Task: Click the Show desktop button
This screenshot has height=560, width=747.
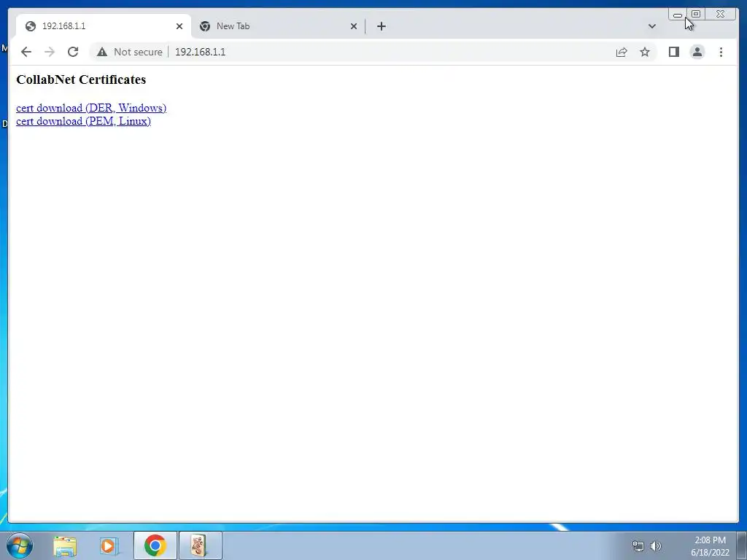Action: pos(742,545)
